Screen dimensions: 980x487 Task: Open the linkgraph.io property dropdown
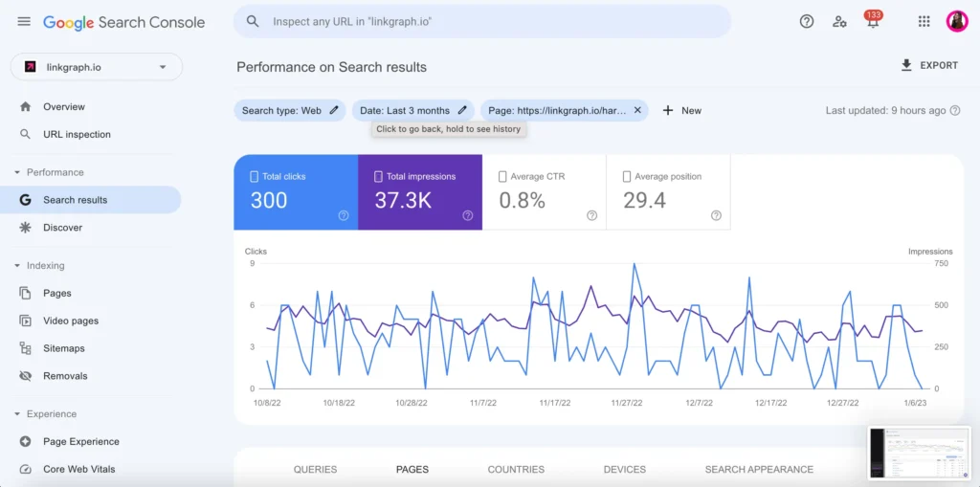coord(96,67)
